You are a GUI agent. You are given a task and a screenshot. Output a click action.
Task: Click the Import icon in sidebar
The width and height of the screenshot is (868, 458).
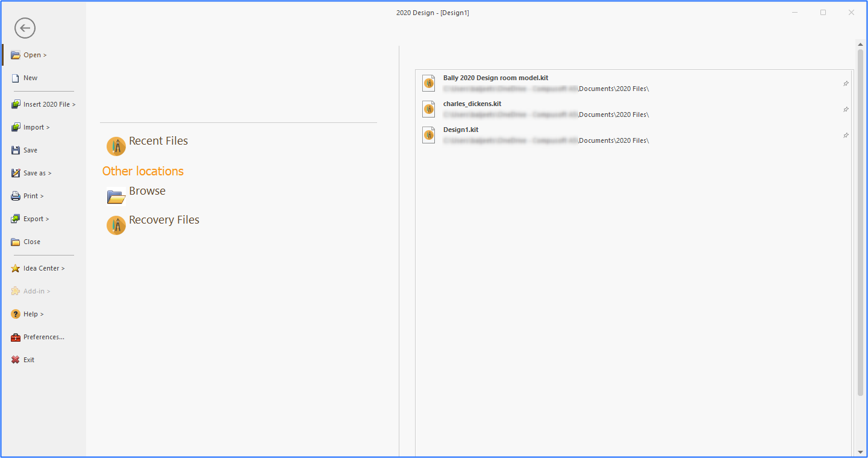[x=16, y=127]
